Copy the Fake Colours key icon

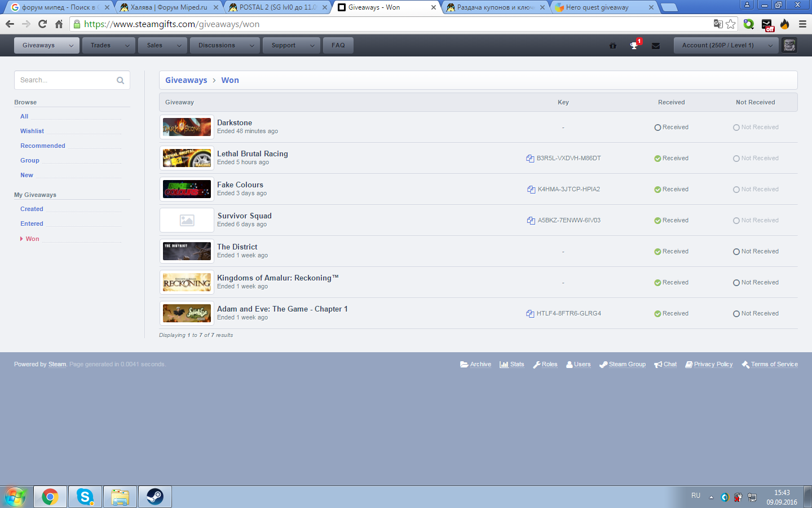pyautogui.click(x=531, y=190)
